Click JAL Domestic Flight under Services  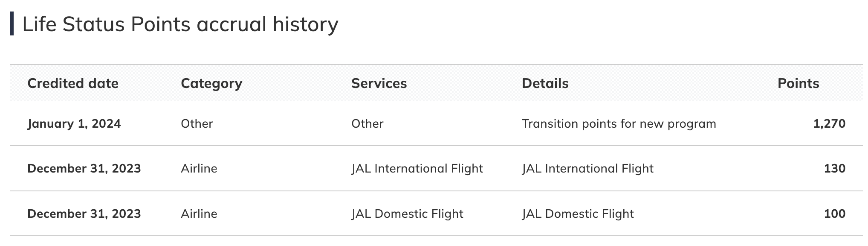pyautogui.click(x=407, y=214)
